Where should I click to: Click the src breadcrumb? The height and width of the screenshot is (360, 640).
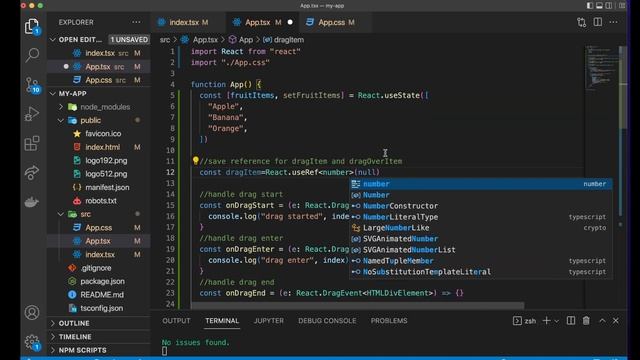164,40
